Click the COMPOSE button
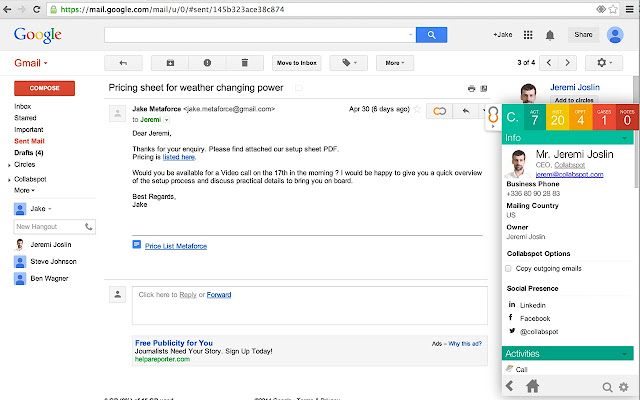The image size is (640, 400). click(x=44, y=88)
